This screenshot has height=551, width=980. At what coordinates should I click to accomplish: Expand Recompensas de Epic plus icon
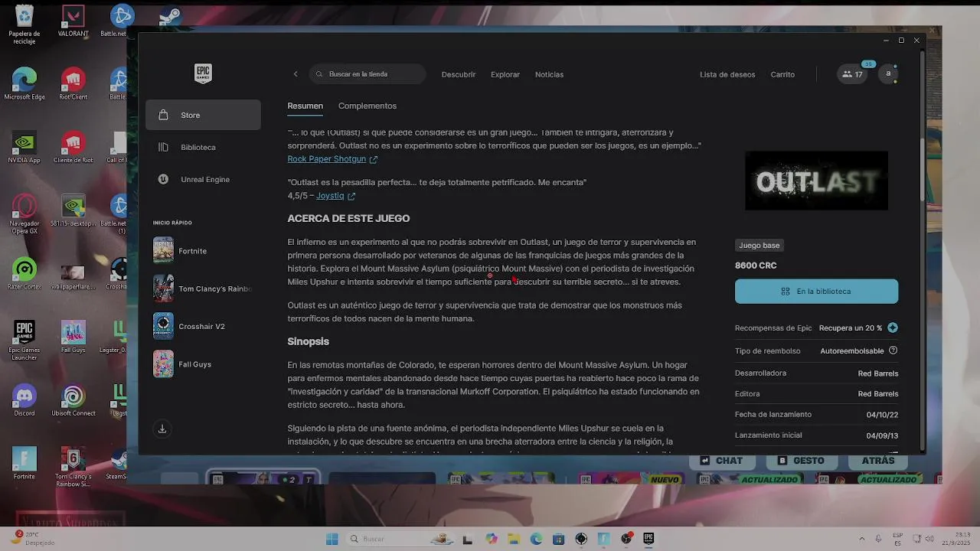tap(893, 328)
